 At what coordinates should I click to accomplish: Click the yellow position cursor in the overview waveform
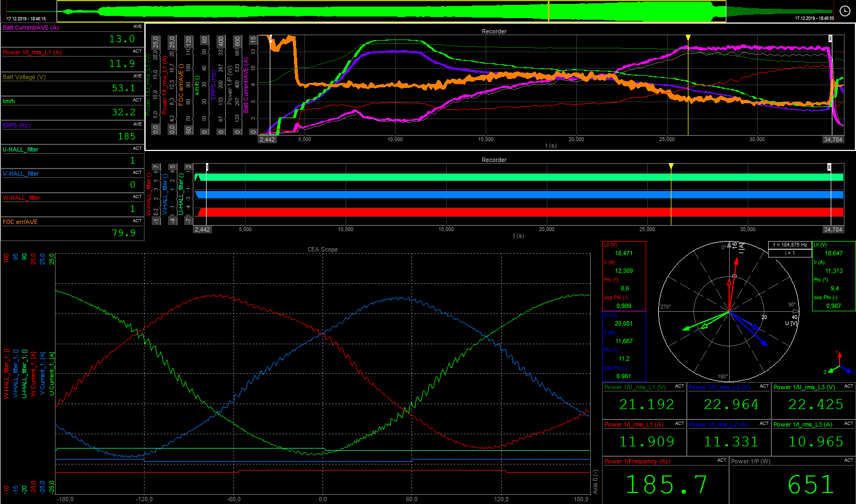coord(548,11)
